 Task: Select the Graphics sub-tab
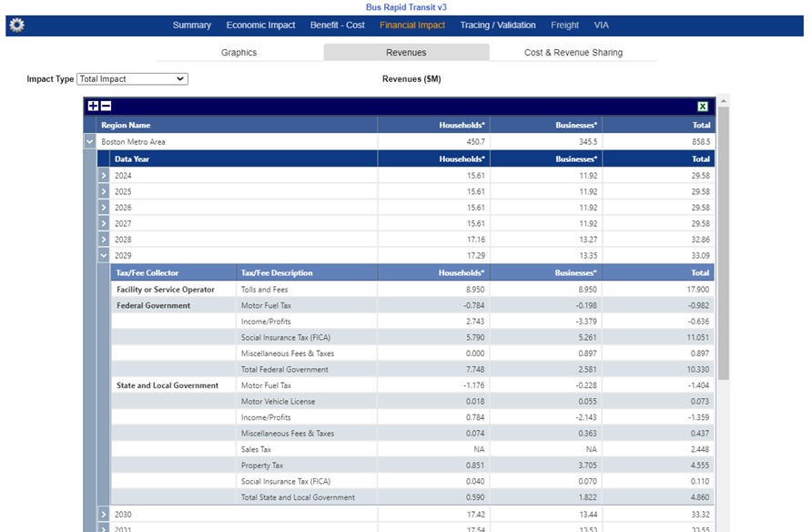[239, 53]
